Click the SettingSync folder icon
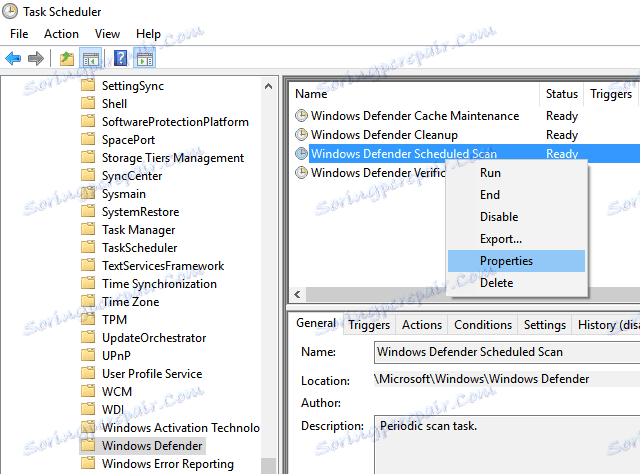Screen dimensions: 640x474 [x=88, y=85]
